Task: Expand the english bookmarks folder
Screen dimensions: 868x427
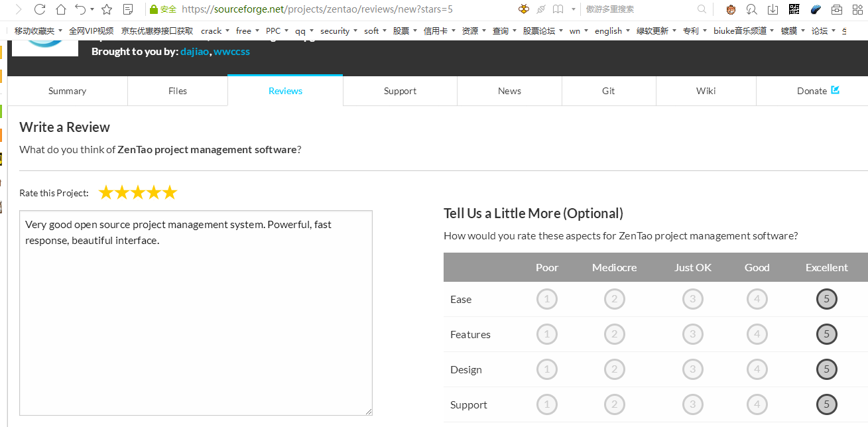Action: click(612, 30)
